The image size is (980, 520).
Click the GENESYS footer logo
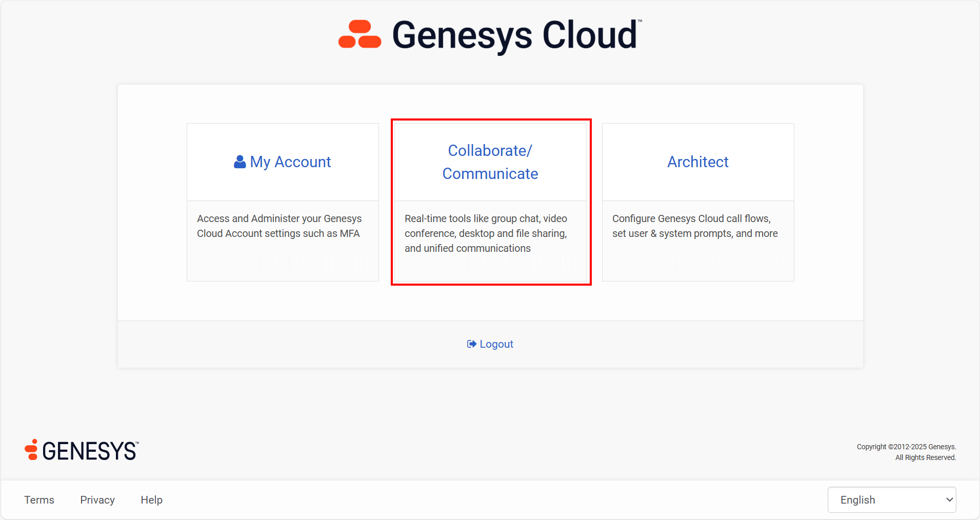(82, 450)
